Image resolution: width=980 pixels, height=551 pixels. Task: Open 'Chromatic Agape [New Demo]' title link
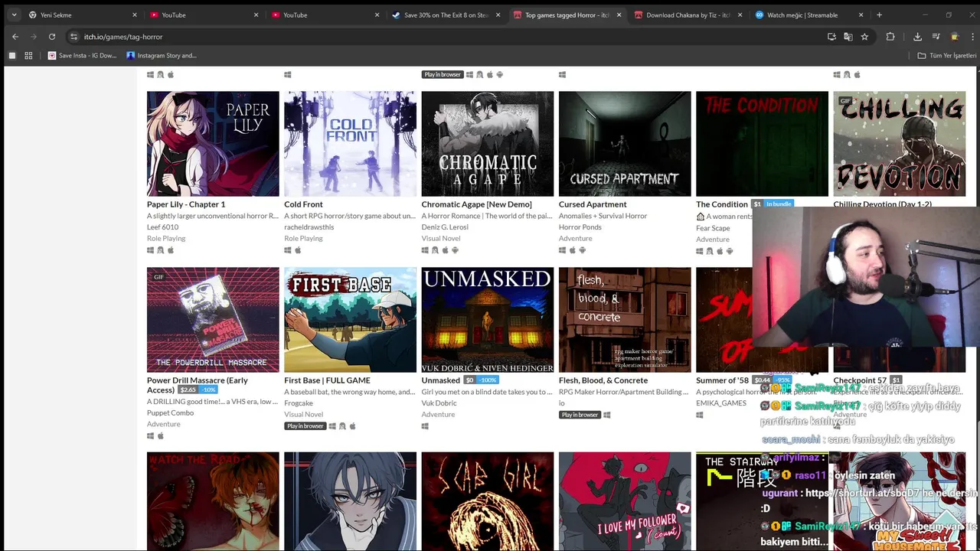(476, 204)
